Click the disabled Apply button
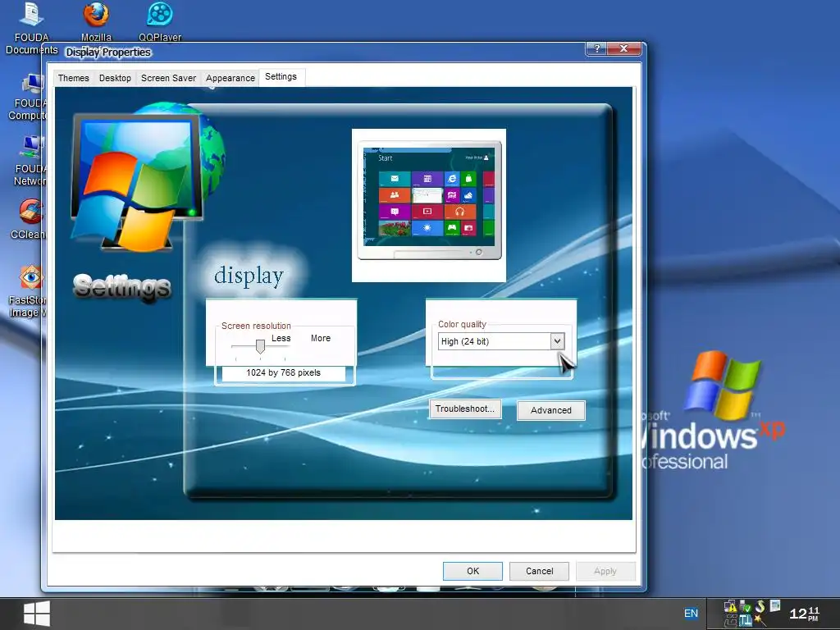The image size is (840, 630). point(605,571)
